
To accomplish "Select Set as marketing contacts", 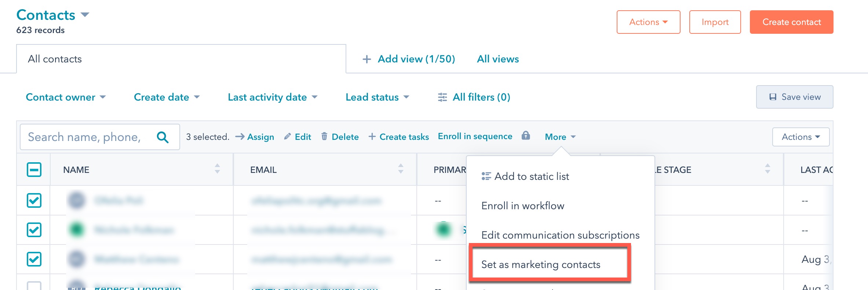I will pyautogui.click(x=540, y=265).
